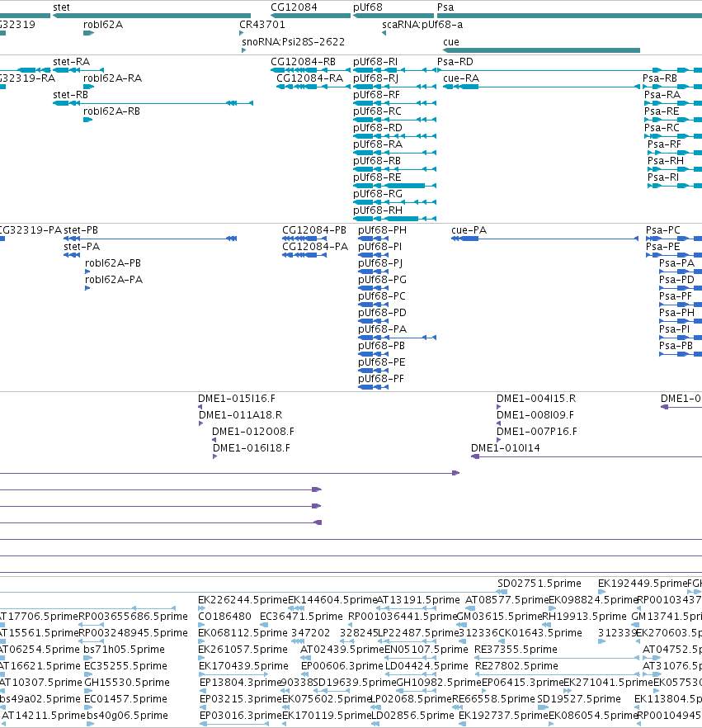
Task: Click the pUf68-RD transcript
Action: pos(395,136)
